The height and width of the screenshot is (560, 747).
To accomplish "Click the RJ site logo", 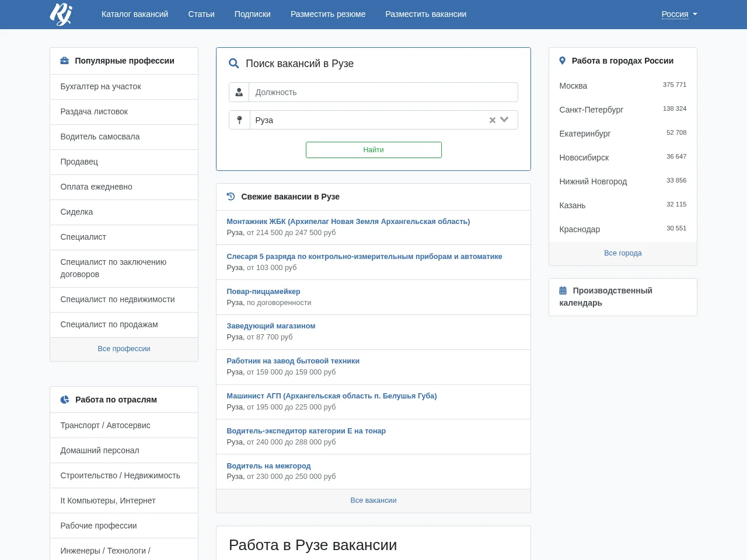I will [61, 14].
